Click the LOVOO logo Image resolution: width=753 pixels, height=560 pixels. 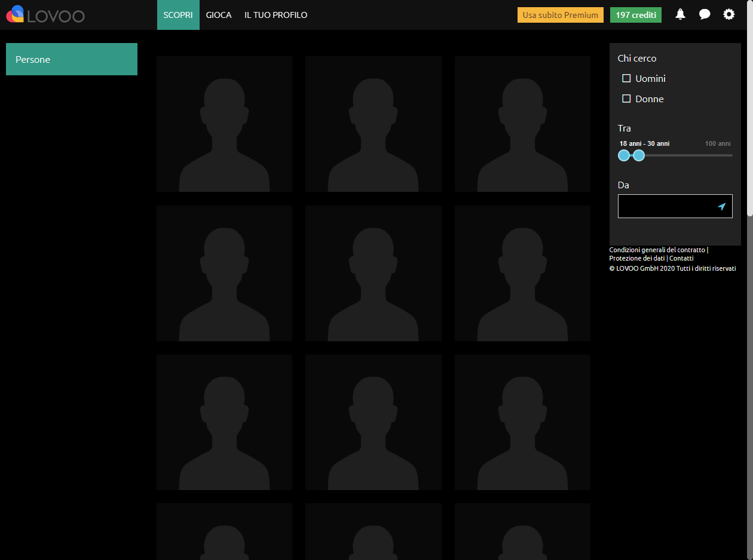pyautogui.click(x=45, y=14)
